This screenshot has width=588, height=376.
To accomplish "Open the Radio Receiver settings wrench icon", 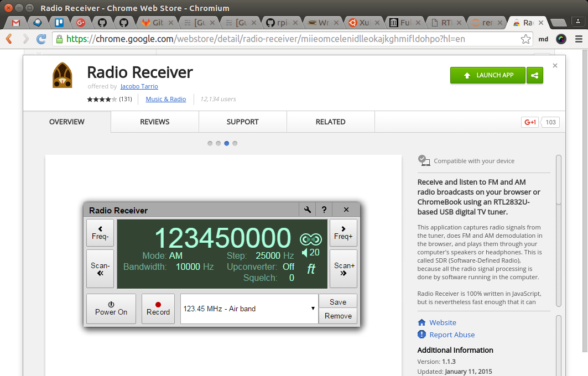I will click(x=307, y=210).
